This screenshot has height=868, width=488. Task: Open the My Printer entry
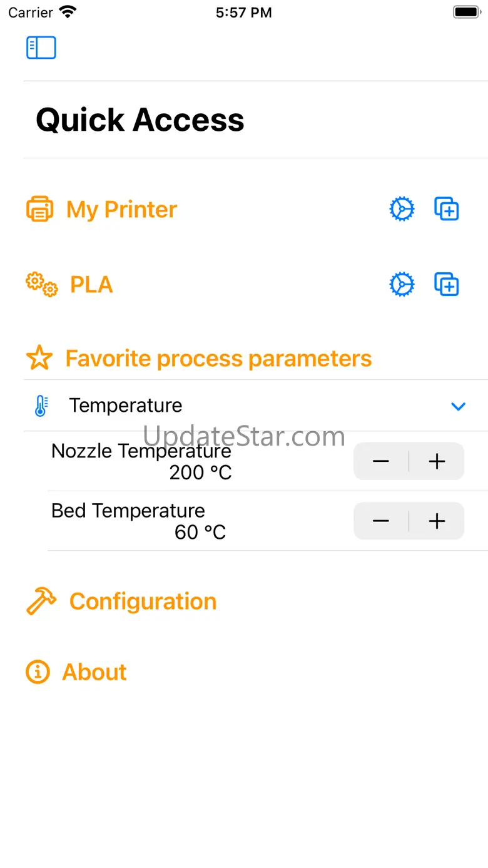(122, 210)
